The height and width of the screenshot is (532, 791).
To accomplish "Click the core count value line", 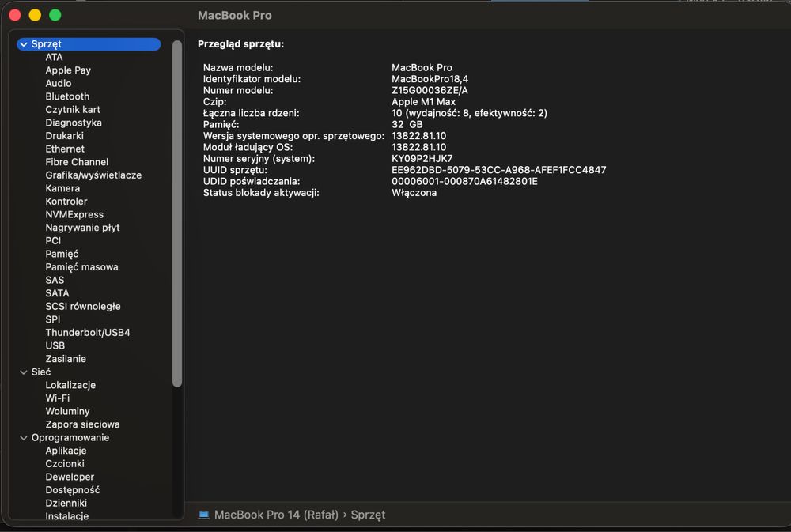I will (469, 113).
